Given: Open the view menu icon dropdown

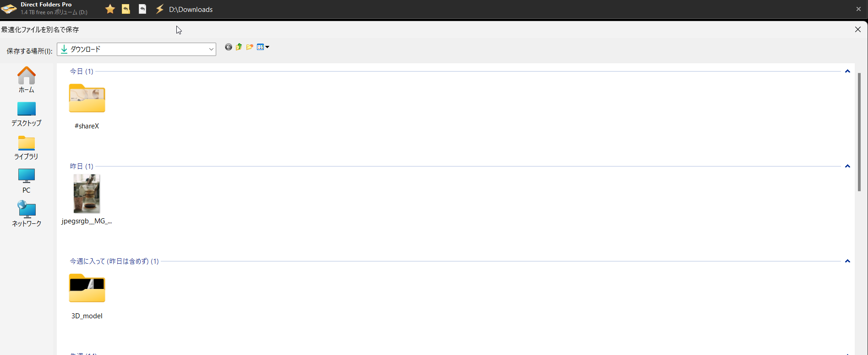Looking at the screenshot, I should point(263,47).
